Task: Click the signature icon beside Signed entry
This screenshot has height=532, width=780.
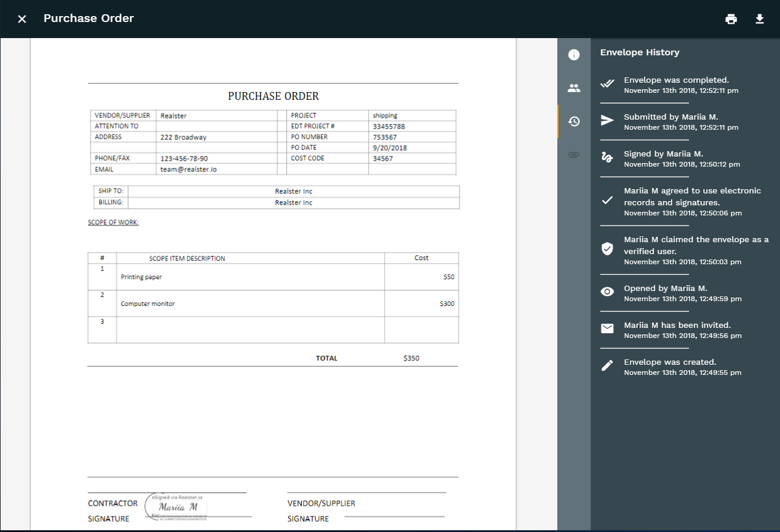Action: coord(607,158)
